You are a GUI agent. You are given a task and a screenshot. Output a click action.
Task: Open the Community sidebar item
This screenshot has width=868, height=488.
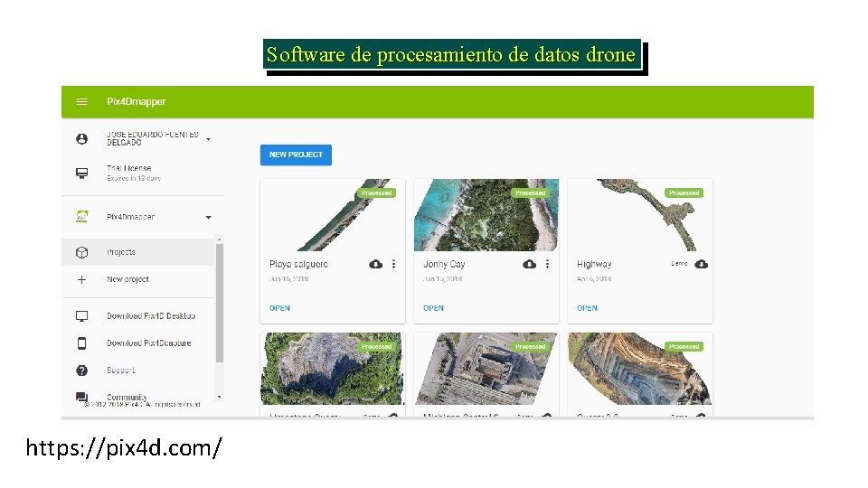coord(127,397)
